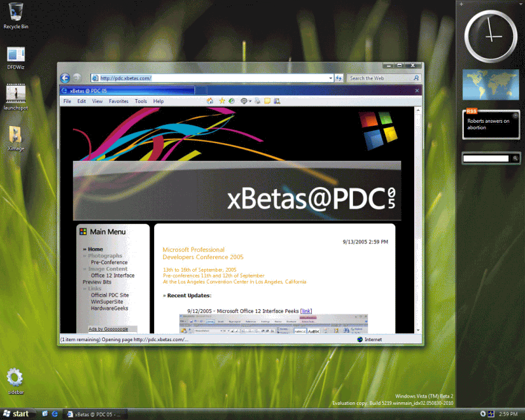This screenshot has height=420, width=525.
Task: Click the 2:59 PM taskbar clock
Action: 508,414
